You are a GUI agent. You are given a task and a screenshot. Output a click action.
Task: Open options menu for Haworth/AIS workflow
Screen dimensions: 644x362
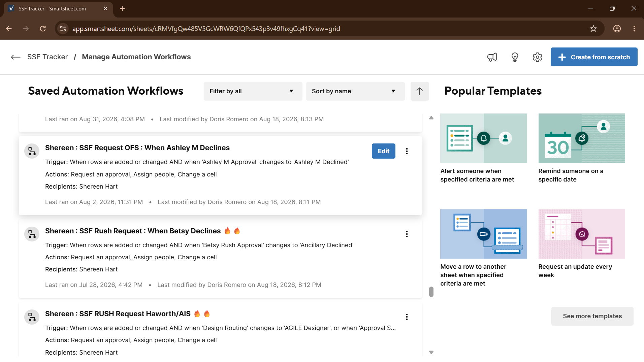pos(407,317)
